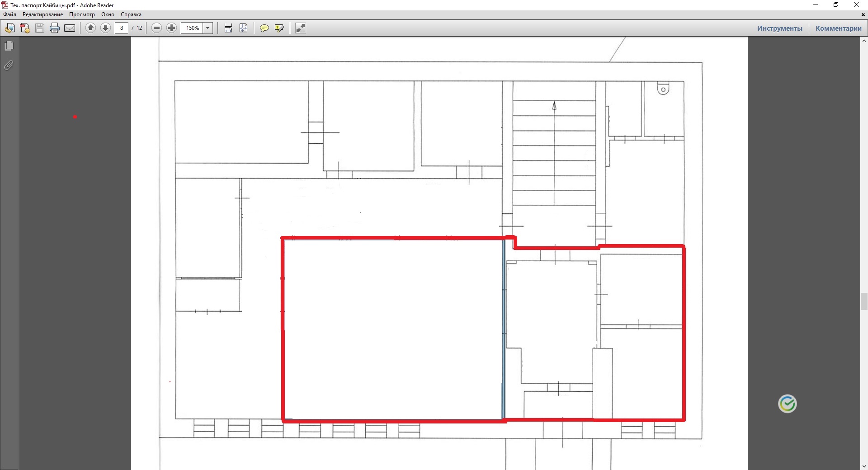Click the Convert PDF toolbar icon

(25, 28)
